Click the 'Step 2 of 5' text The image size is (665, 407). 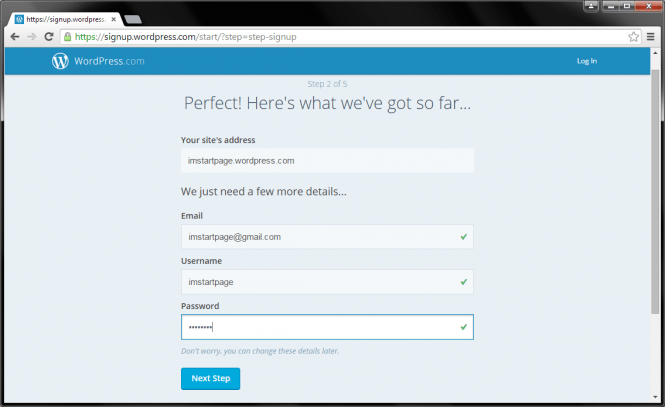click(x=327, y=84)
